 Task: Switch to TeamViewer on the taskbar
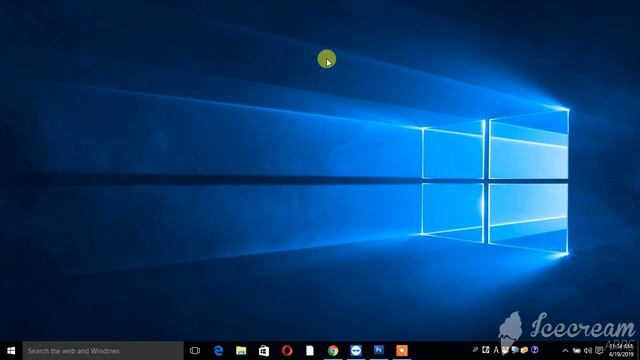(x=356, y=351)
